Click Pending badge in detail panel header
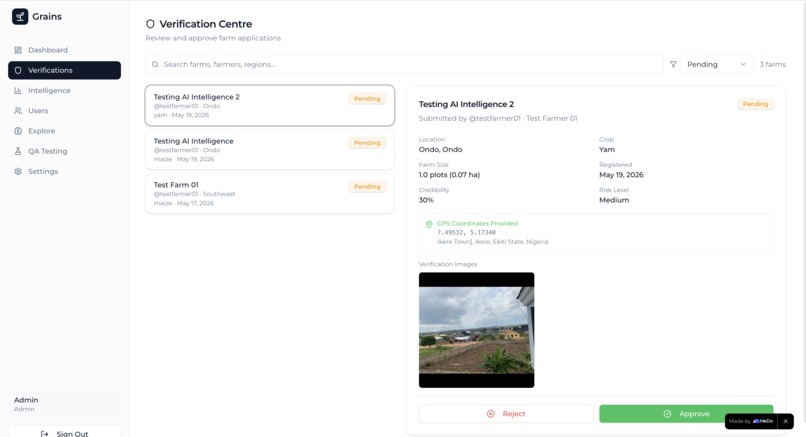The image size is (806, 437). pos(755,104)
